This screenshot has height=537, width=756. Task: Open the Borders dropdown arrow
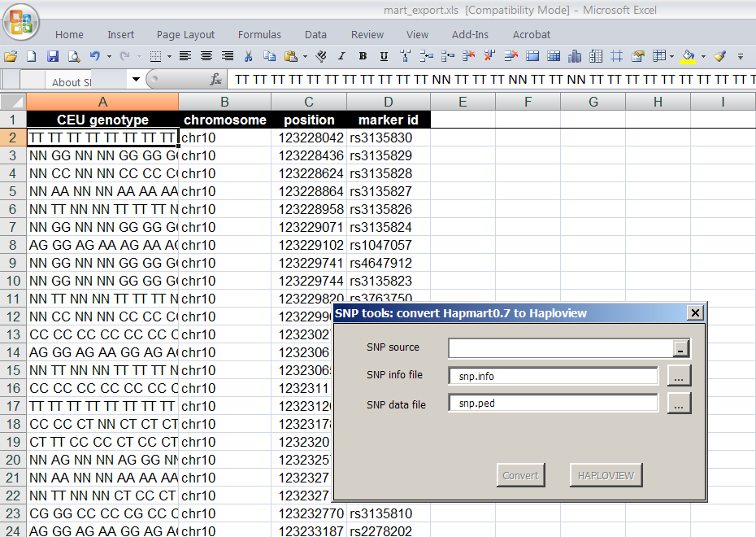click(169, 56)
